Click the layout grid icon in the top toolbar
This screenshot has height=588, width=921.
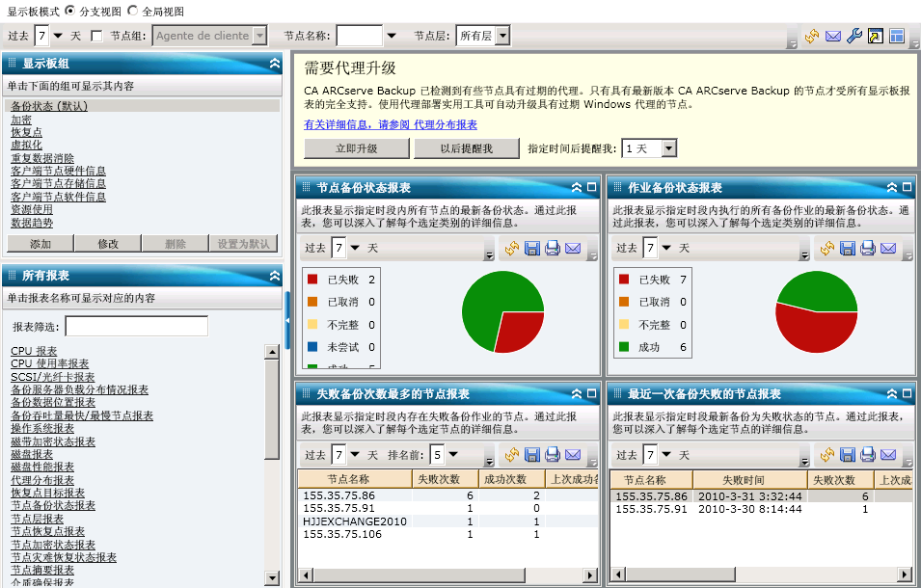click(x=896, y=37)
